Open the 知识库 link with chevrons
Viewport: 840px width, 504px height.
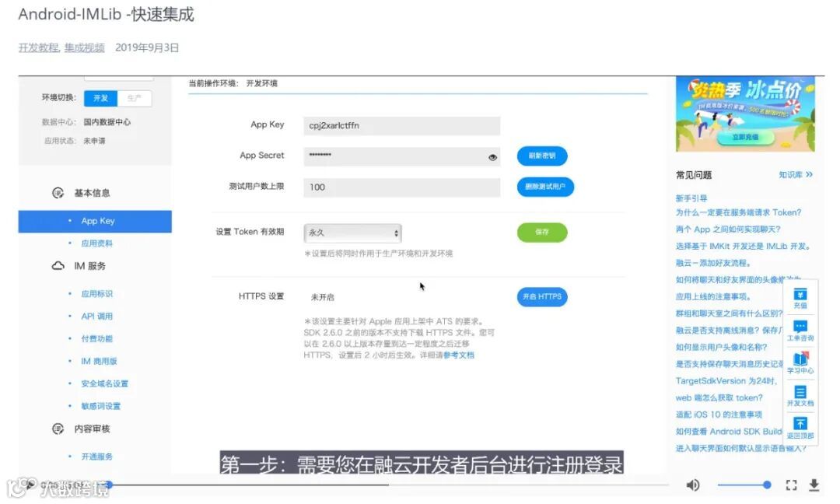click(796, 175)
